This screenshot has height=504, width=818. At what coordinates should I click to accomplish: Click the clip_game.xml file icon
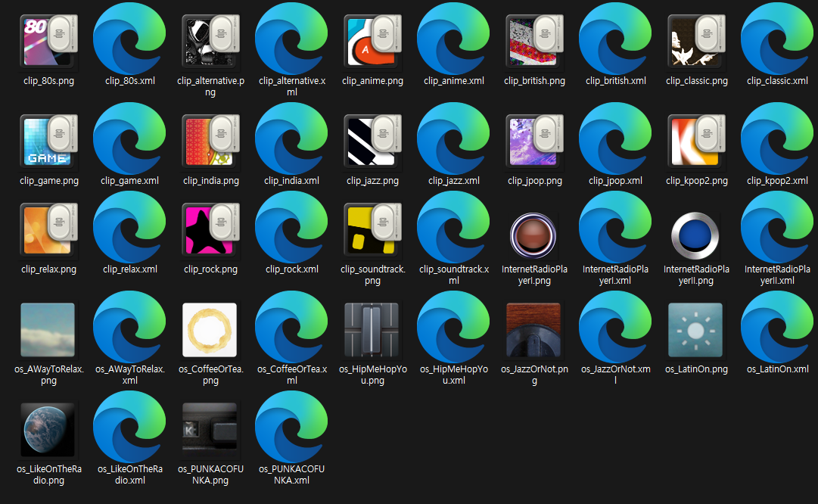129,138
